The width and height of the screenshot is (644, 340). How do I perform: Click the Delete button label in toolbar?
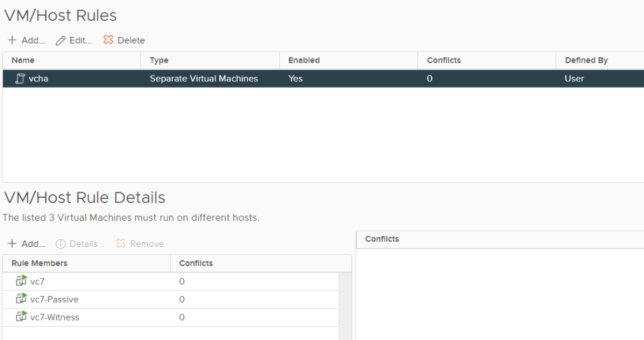coord(131,40)
